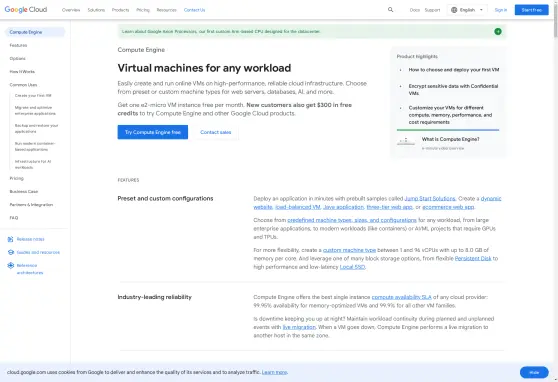The image size is (558, 382).
Task: Click the Contact sales button
Action: tap(216, 132)
